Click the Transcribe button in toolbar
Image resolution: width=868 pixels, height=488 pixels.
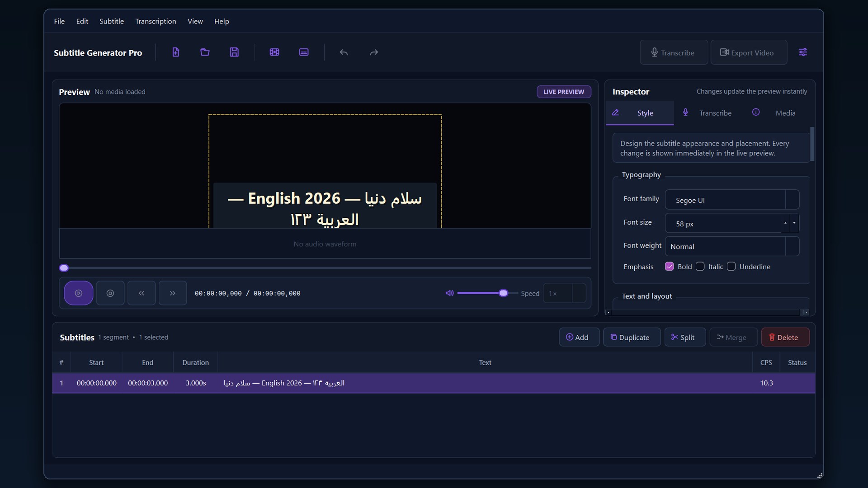(674, 52)
